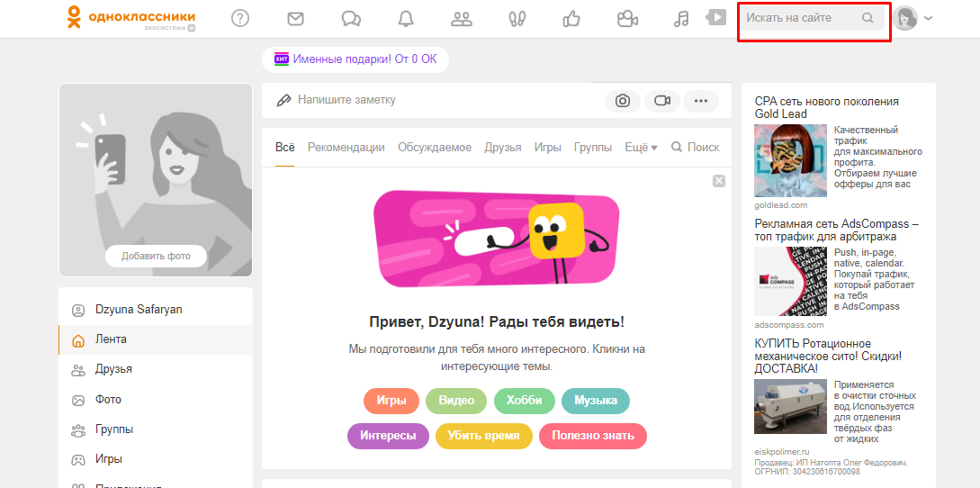Open video camera icon in header
Screen dimensions: 980x488
point(627,19)
